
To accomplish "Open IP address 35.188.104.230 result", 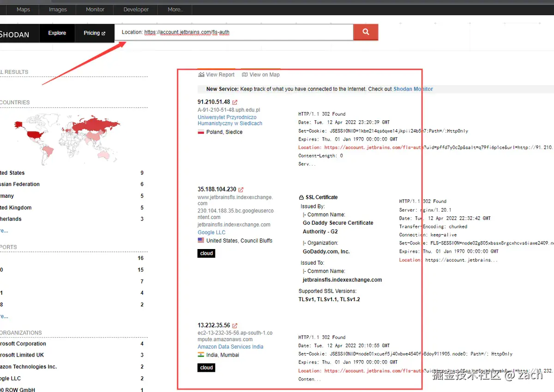I will tap(217, 189).
